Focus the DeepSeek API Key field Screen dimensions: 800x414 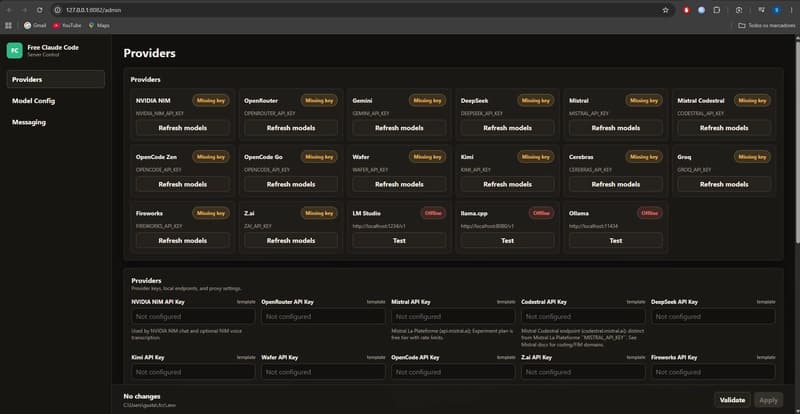pyautogui.click(x=713, y=316)
